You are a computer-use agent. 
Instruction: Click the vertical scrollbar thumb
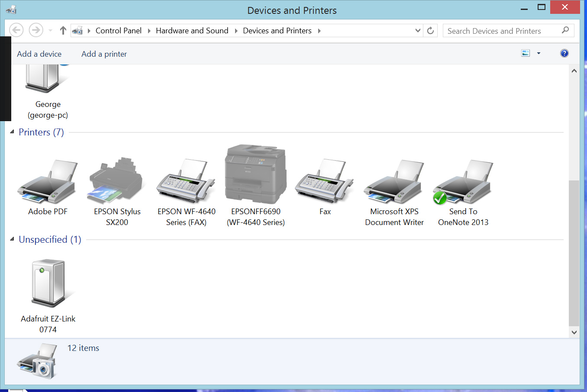(574, 253)
